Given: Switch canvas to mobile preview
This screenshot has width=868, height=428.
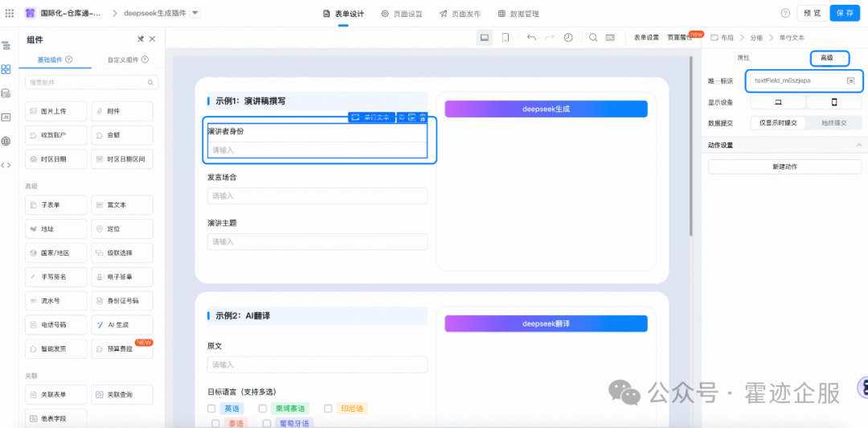Looking at the screenshot, I should click(506, 37).
